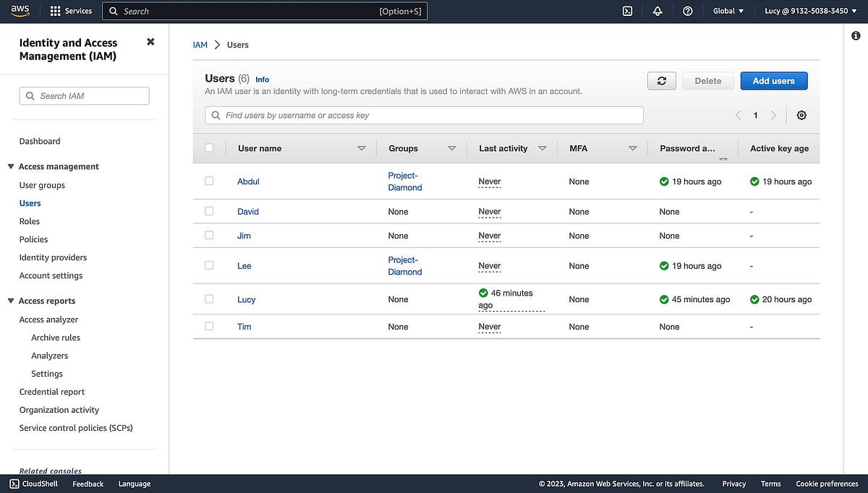The width and height of the screenshot is (868, 493).
Task: Sort by the User name column arrow
Action: point(362,148)
